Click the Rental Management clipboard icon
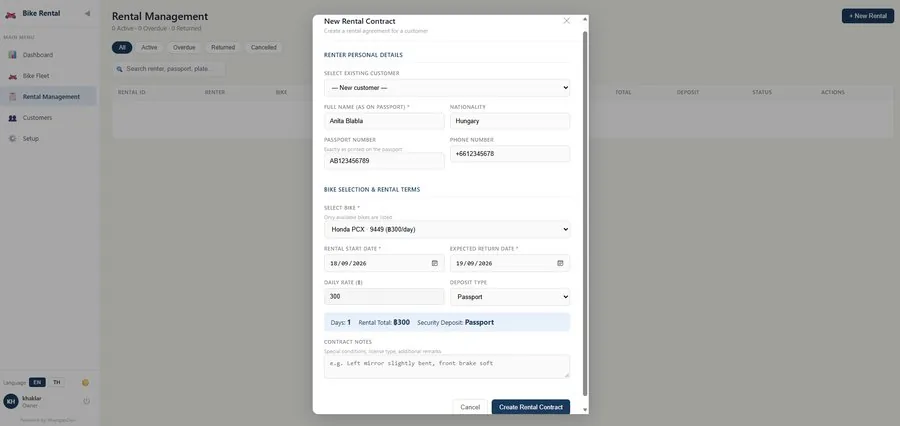This screenshot has width=900, height=426. click(x=13, y=96)
